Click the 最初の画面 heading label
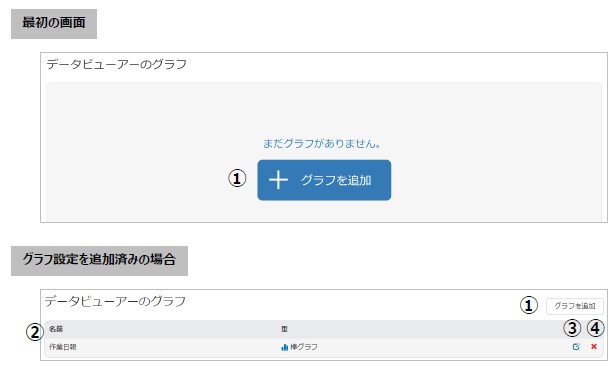The width and height of the screenshot is (616, 370). [x=54, y=23]
